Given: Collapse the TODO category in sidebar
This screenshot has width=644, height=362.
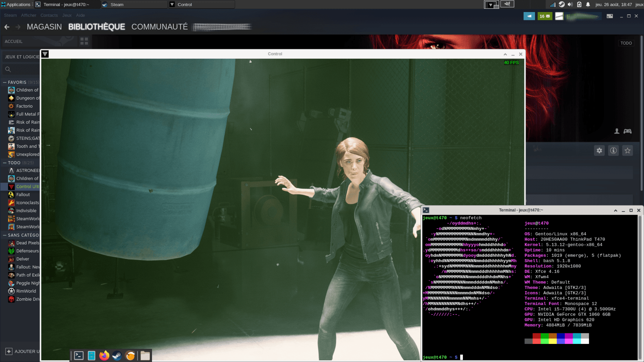Looking at the screenshot, I should (x=5, y=163).
